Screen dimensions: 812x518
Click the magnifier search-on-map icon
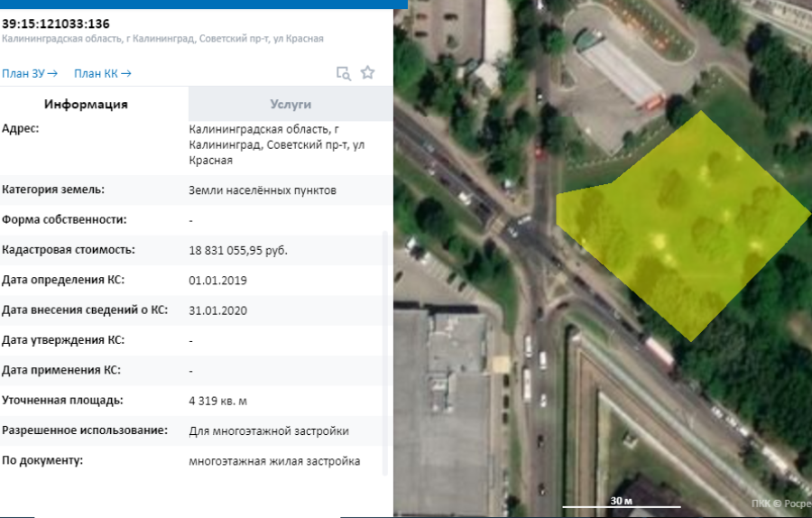pyautogui.click(x=344, y=74)
